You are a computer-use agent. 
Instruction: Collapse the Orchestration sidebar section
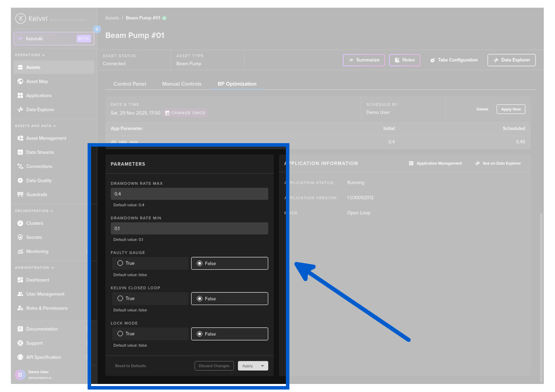52,211
